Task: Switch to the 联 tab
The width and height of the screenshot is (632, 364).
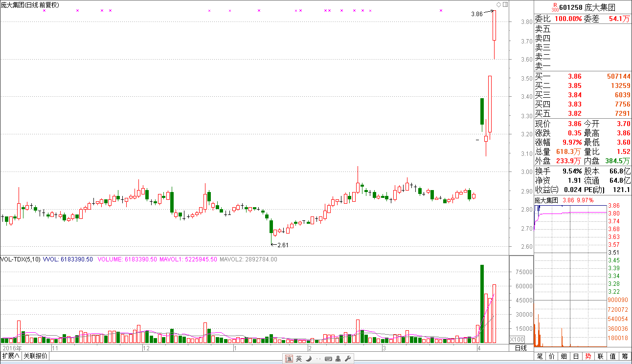Action: (600, 356)
